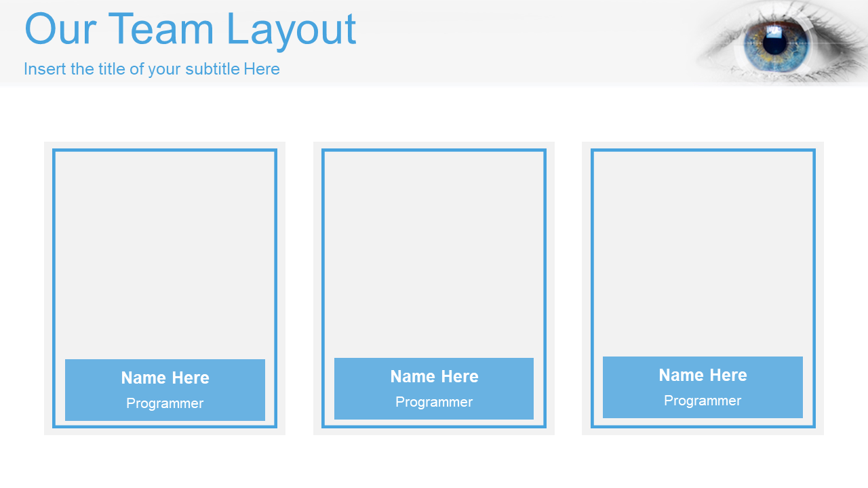This screenshot has height=488, width=868.
Task: Select 'Programmer' in the middle card
Action: pyautogui.click(x=434, y=402)
